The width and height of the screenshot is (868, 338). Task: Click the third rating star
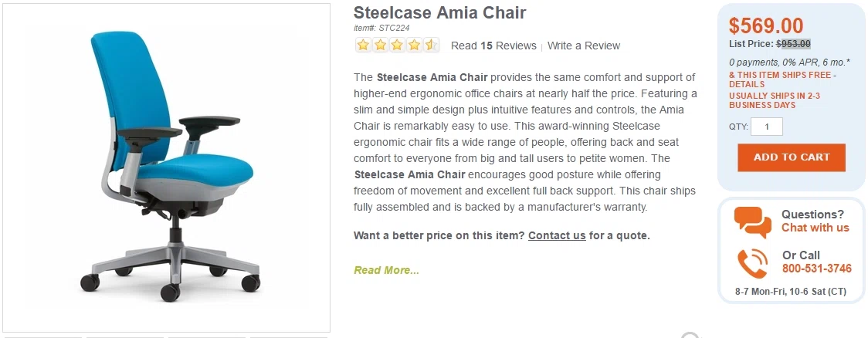click(397, 46)
